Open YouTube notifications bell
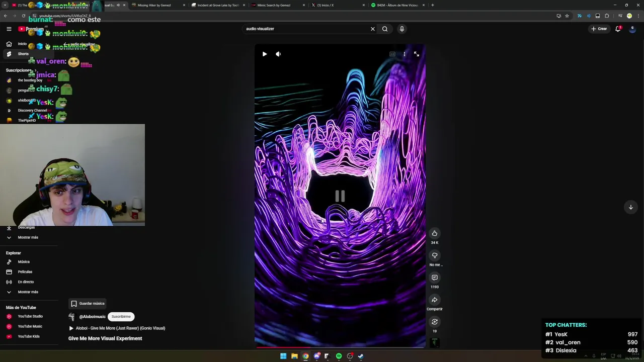This screenshot has width=644, height=362. point(618,29)
